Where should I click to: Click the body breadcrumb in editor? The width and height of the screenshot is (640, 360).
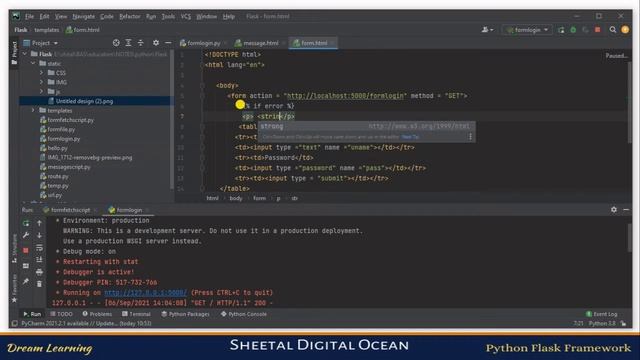236,198
